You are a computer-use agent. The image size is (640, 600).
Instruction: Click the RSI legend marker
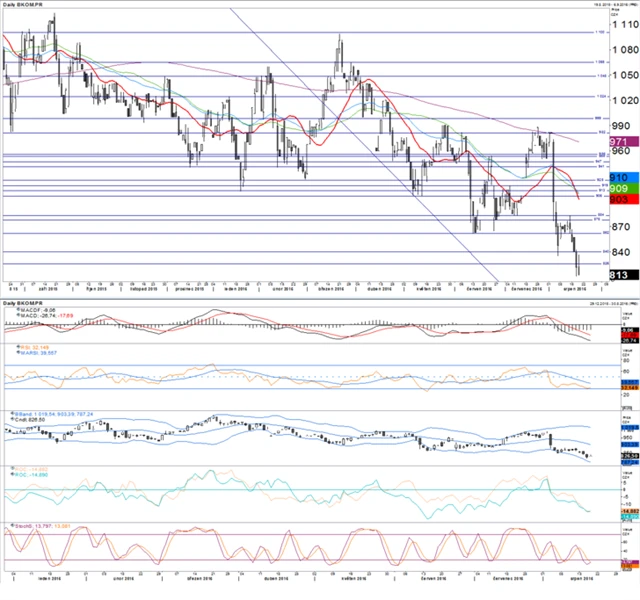[x=18, y=346]
